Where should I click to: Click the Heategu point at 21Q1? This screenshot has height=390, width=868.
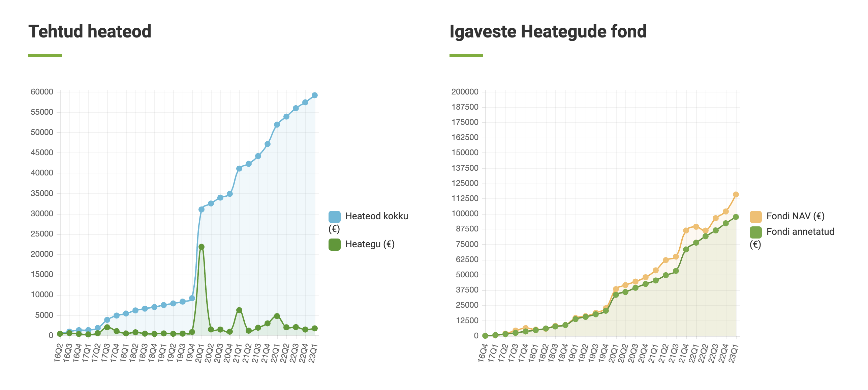point(239,310)
